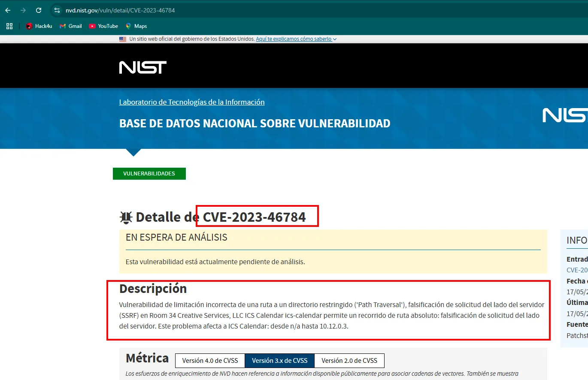This screenshot has width=588, height=380.
Task: Open the apps grid icon in bookmarks bar
Action: point(9,26)
